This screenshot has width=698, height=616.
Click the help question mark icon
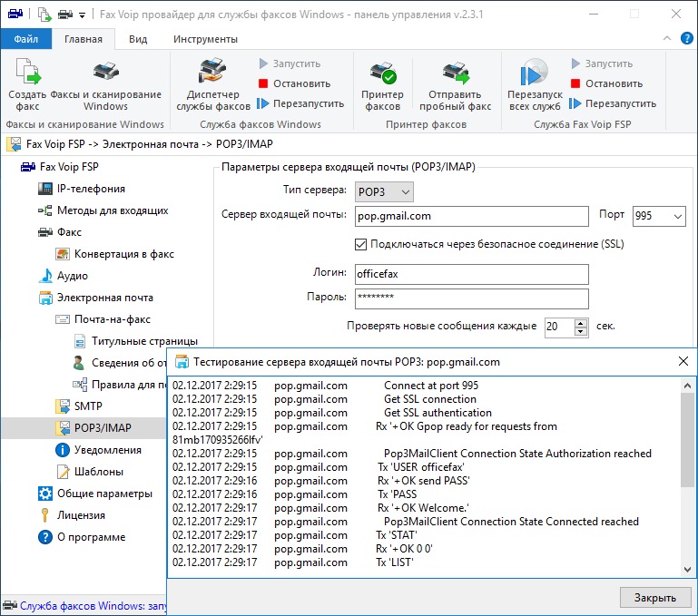(687, 38)
